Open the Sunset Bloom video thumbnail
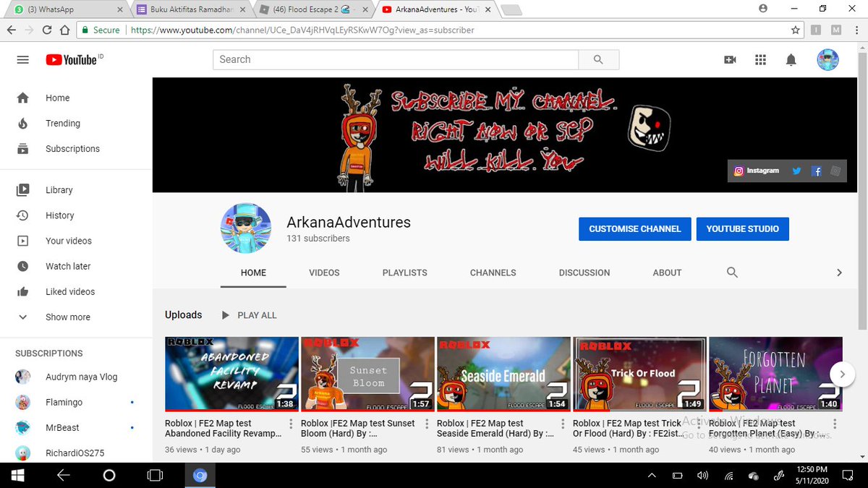868x488 pixels. point(367,374)
